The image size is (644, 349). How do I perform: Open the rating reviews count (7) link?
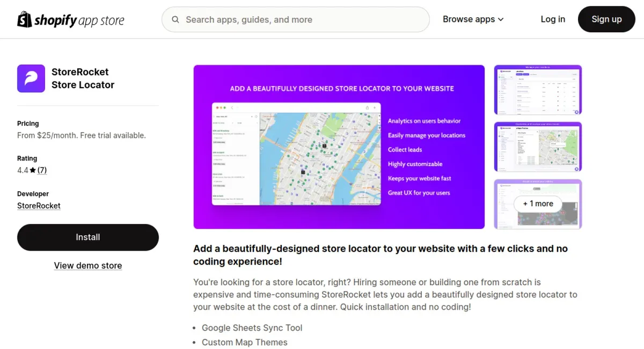click(x=42, y=170)
